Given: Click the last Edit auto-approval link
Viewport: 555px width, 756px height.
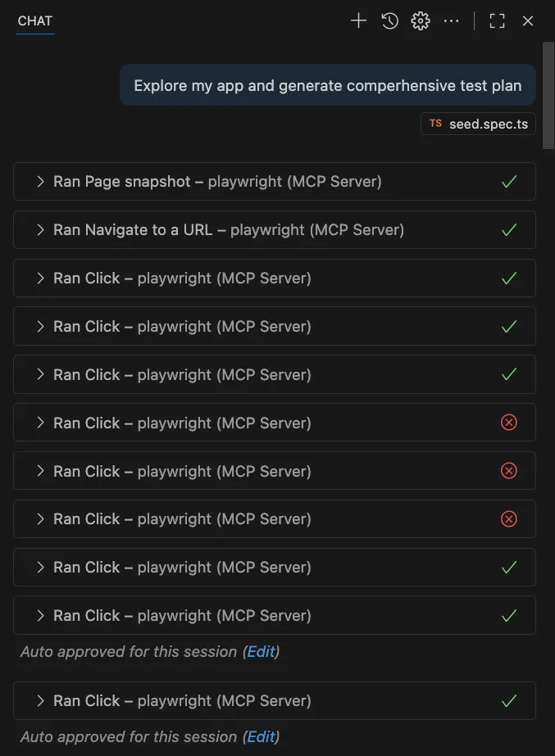Looking at the screenshot, I should click(261, 737).
